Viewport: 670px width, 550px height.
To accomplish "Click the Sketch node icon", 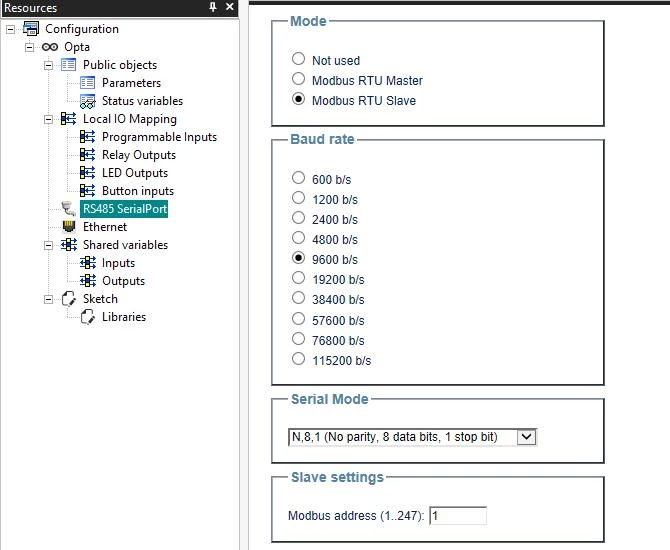I will (x=68, y=299).
